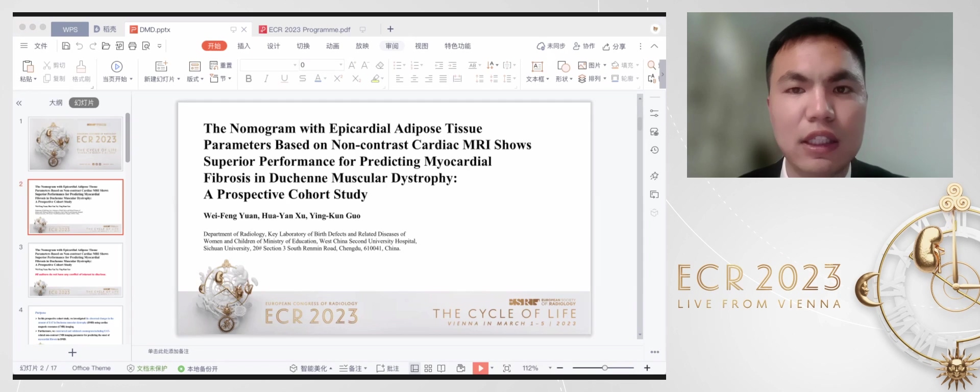This screenshot has height=392, width=980.
Task: Open the Design (设计) ribbon tab
Action: [274, 46]
